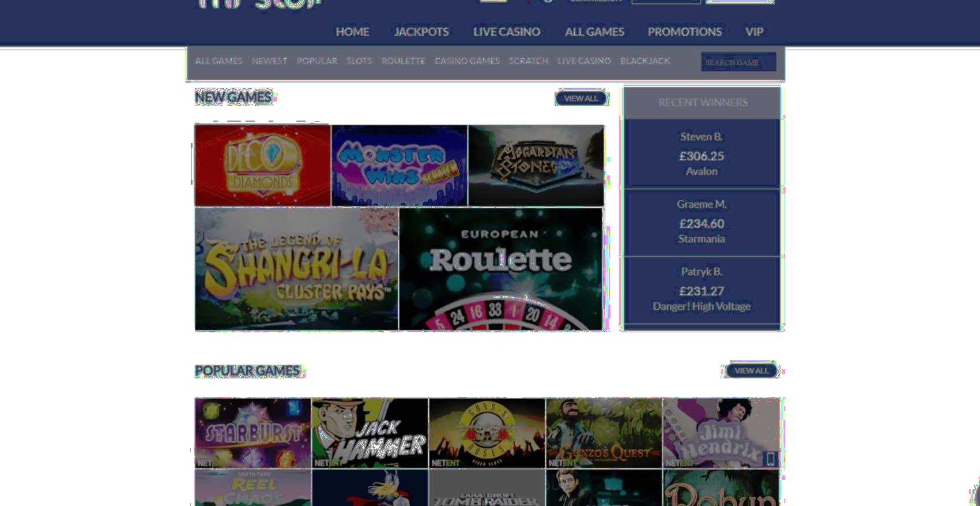Screen dimensions: 980x506
Task: Click the £306.25 win amount
Action: coord(702,156)
